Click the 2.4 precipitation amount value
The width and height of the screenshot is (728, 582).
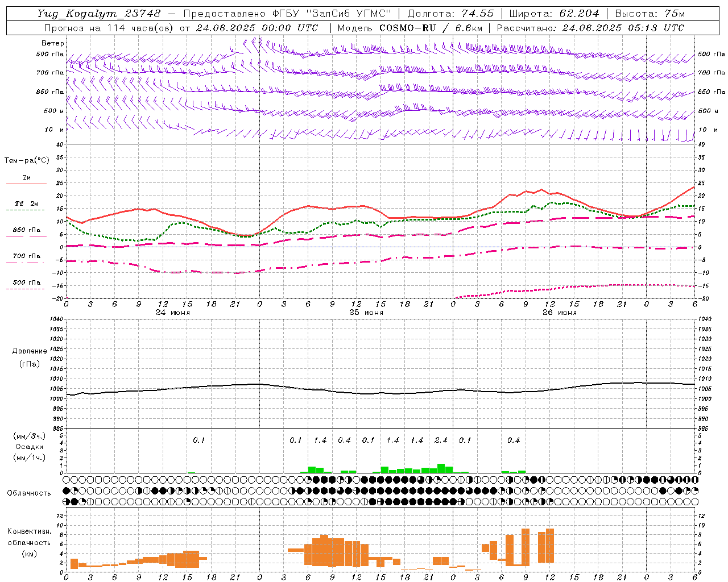pyautogui.click(x=441, y=440)
